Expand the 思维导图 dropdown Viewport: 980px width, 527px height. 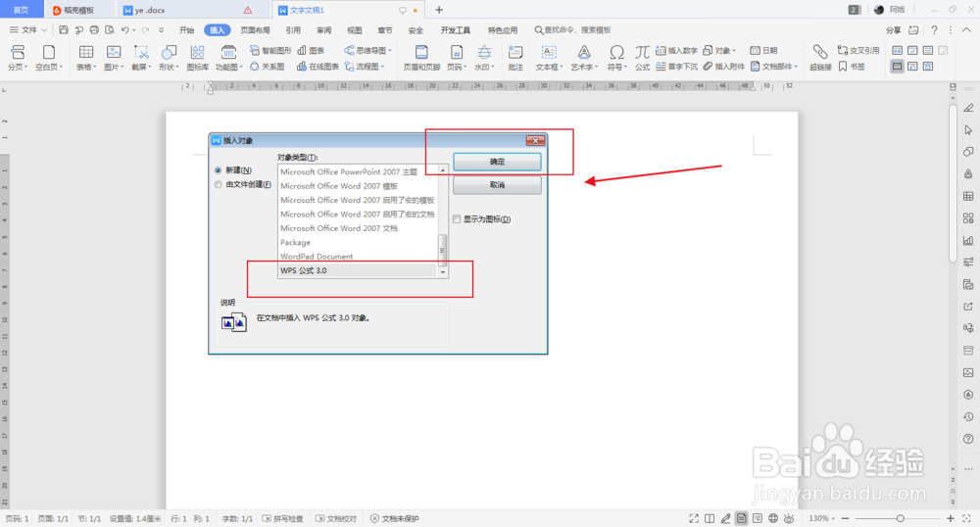(x=390, y=51)
